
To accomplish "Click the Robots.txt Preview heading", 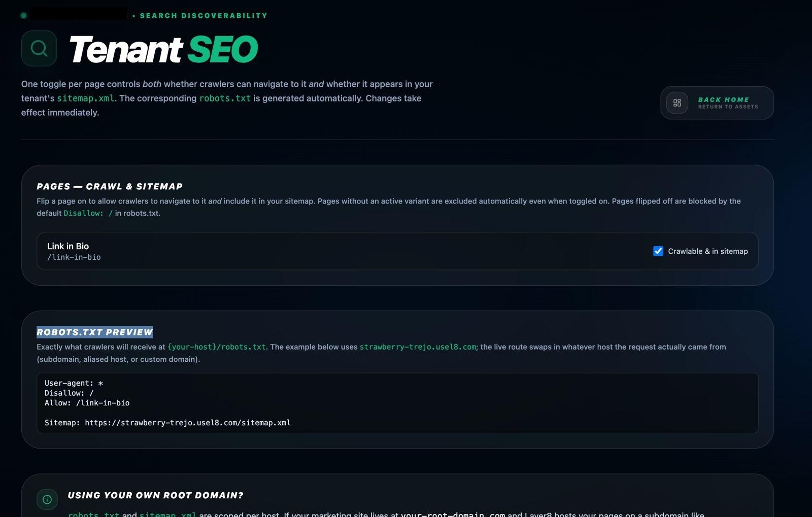I will pos(95,332).
